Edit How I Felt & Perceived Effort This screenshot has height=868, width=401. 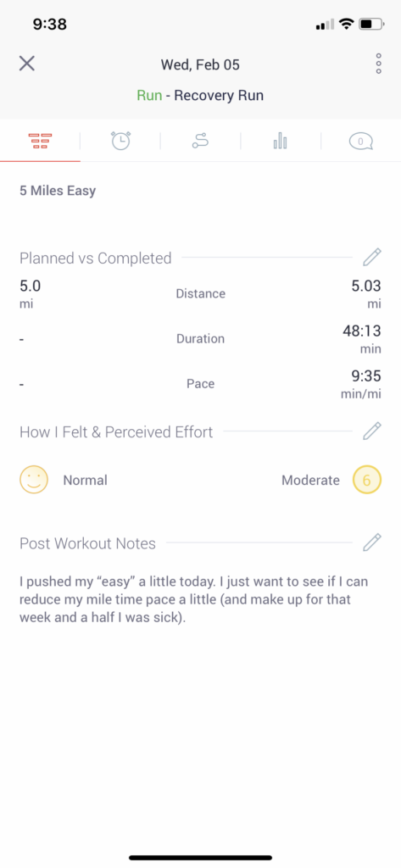[x=371, y=431]
